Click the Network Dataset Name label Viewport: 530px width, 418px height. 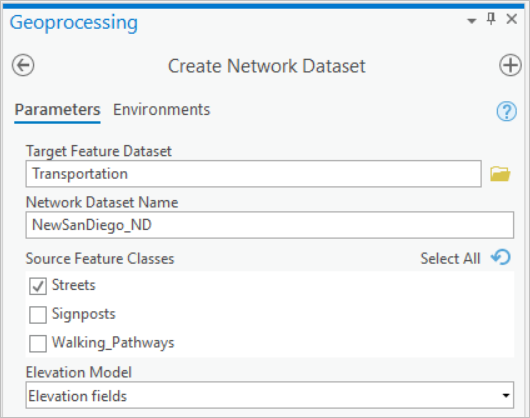pyautogui.click(x=102, y=202)
